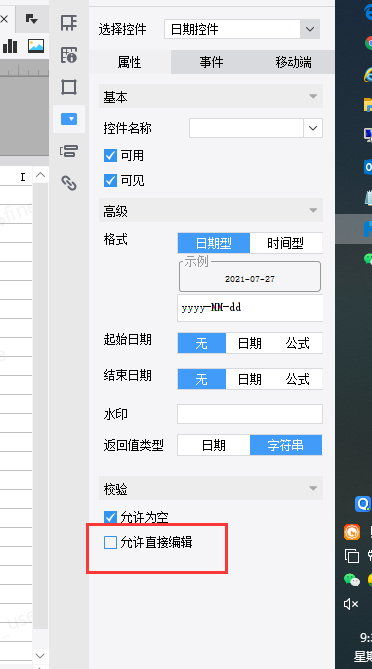Open the 控件名称 dropdown arrow
The height and width of the screenshot is (669, 372).
click(x=313, y=128)
